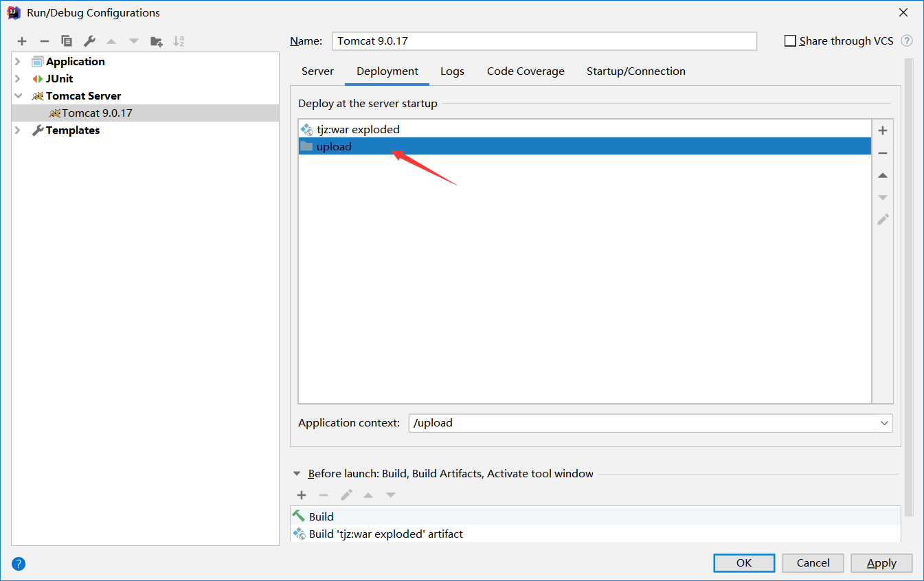This screenshot has height=581, width=924.
Task: Edit the selected deployment artifact
Action: pos(883,220)
